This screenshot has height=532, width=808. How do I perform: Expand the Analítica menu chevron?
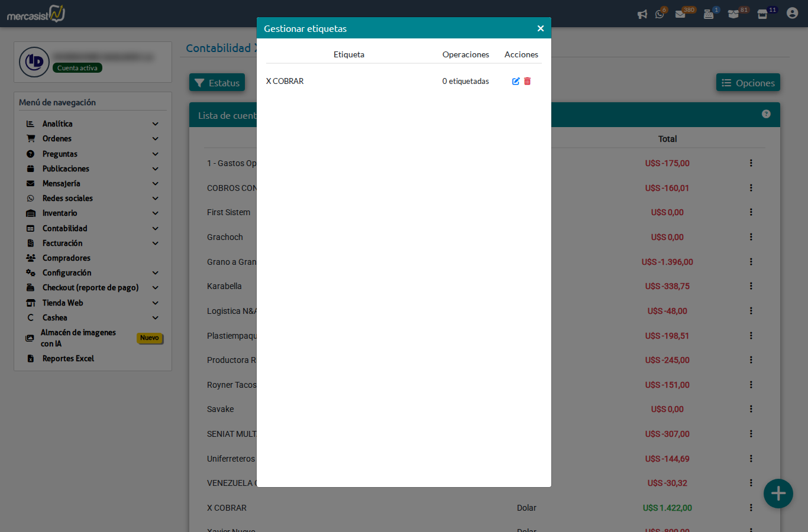[156, 124]
